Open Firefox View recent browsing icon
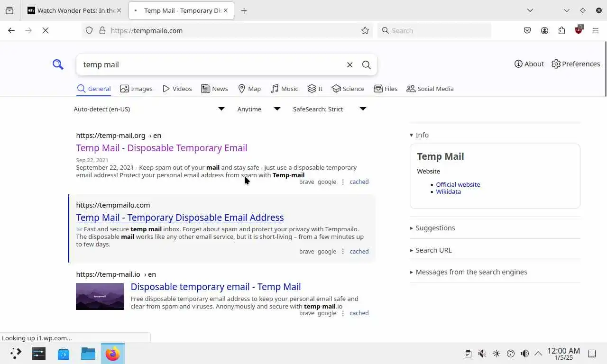Screen dimensions: 607x364 click(9, 10)
